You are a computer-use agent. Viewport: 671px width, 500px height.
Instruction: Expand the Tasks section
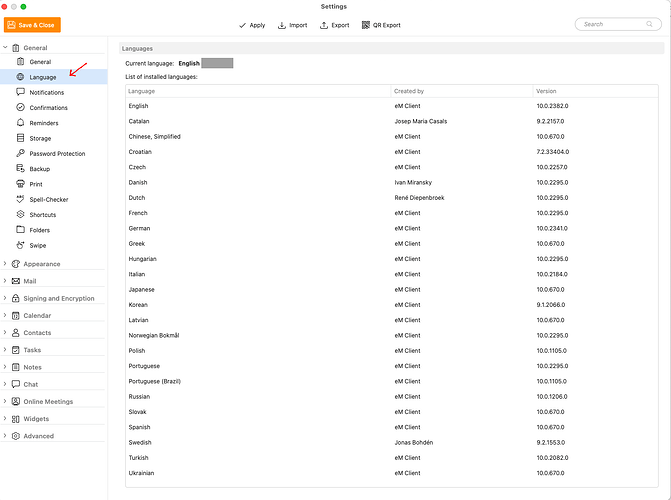[x=5, y=350]
